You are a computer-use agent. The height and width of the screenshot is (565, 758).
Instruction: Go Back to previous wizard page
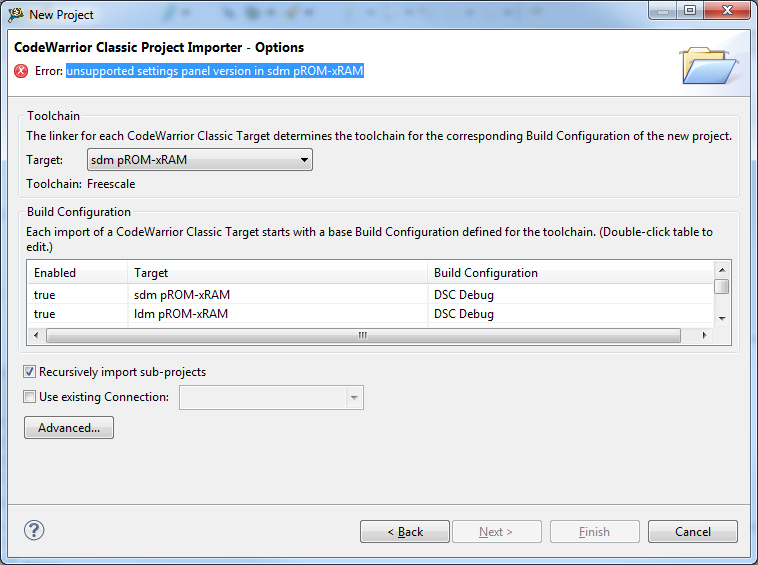point(405,532)
